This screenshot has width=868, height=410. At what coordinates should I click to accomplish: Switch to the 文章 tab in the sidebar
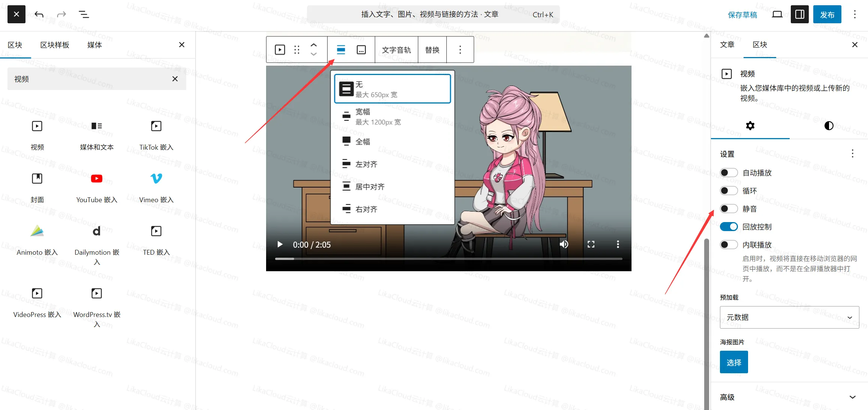click(x=727, y=45)
